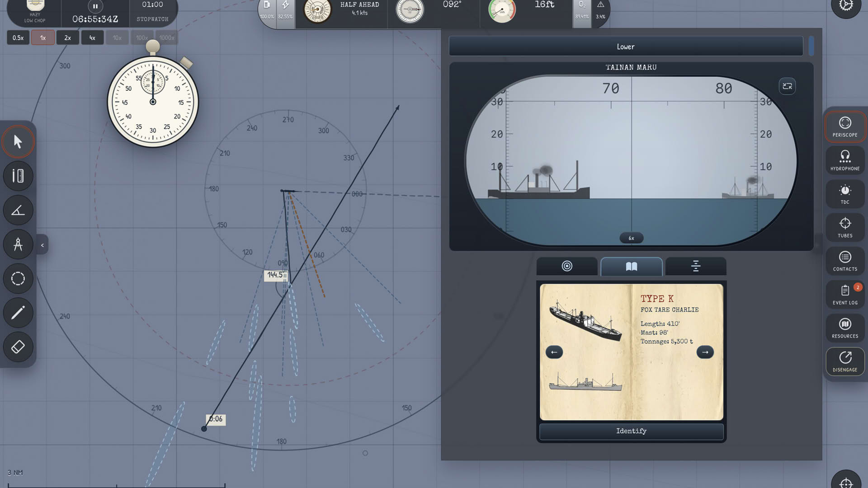Select the angle protractor tool
The image size is (868, 488).
pos(18,210)
